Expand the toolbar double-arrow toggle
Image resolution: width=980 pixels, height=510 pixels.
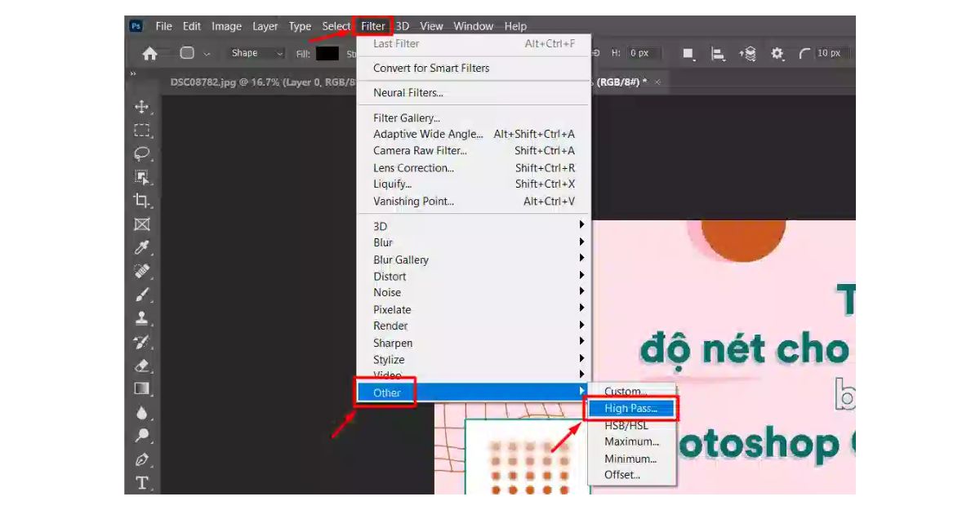tap(133, 74)
